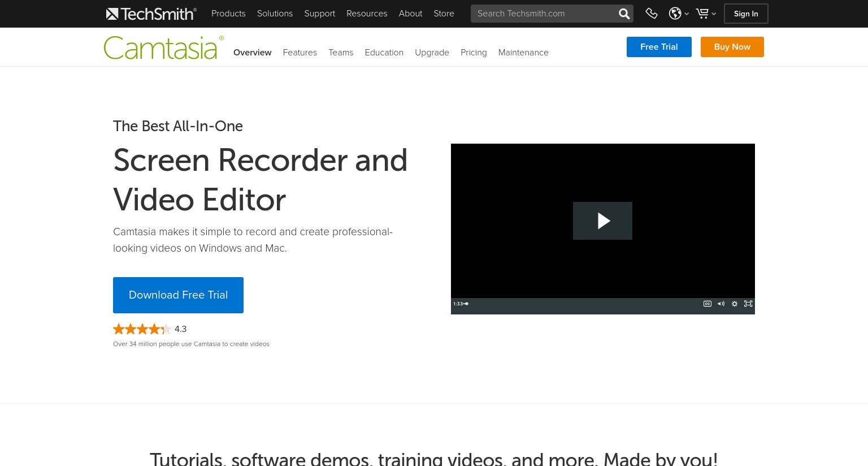
Task: Click the TechSmith logo
Action: (151, 14)
